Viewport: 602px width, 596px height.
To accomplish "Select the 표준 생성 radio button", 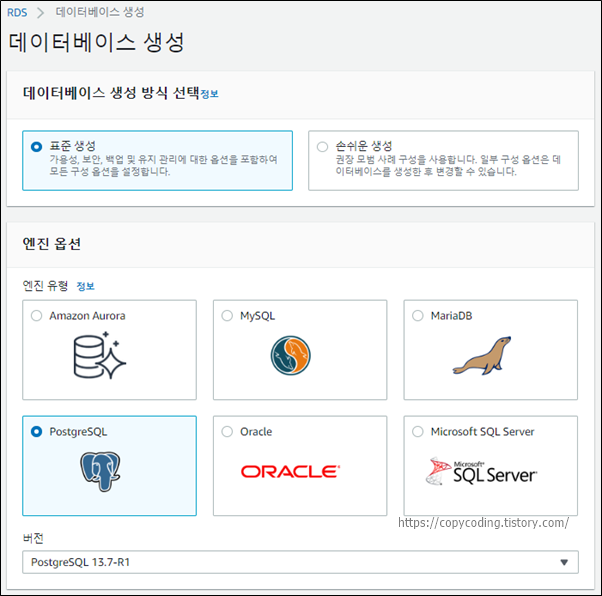I will 36,147.
